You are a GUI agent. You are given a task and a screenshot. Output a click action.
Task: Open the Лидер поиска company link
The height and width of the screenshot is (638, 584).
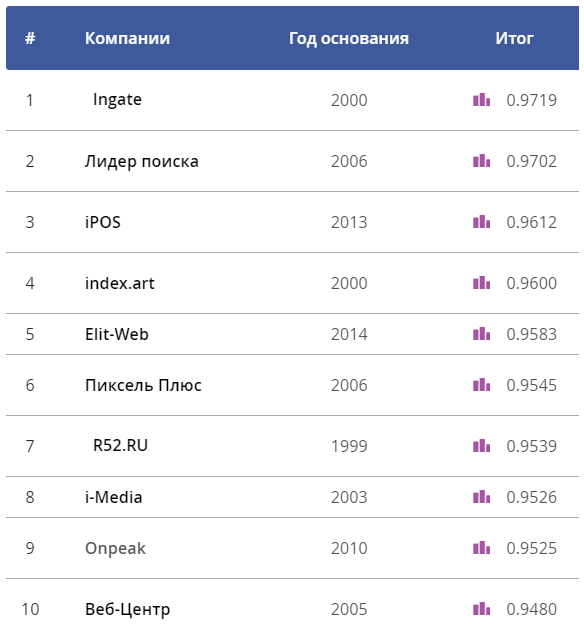142,162
